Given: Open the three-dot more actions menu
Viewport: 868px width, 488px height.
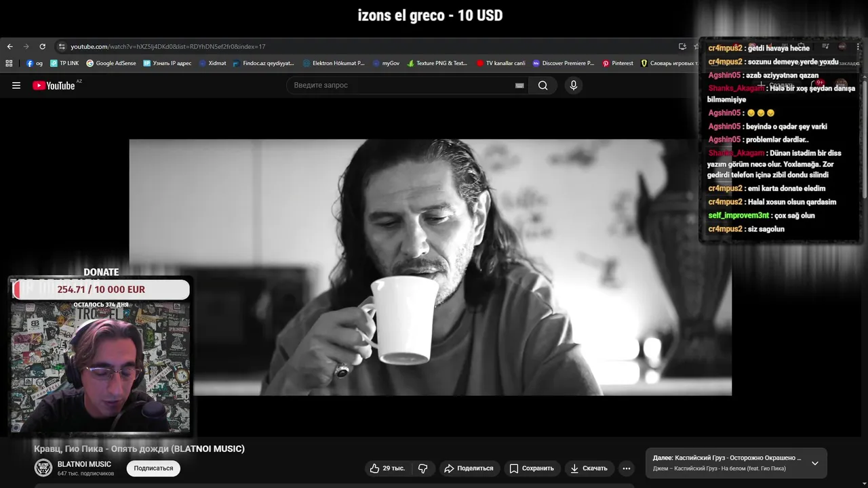Looking at the screenshot, I should pyautogui.click(x=627, y=468).
